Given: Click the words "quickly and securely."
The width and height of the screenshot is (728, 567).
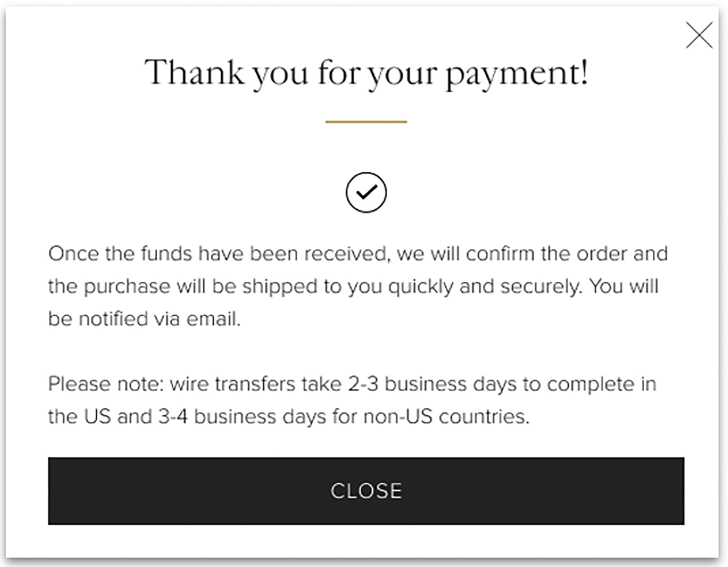Looking at the screenshot, I should coord(485,287).
